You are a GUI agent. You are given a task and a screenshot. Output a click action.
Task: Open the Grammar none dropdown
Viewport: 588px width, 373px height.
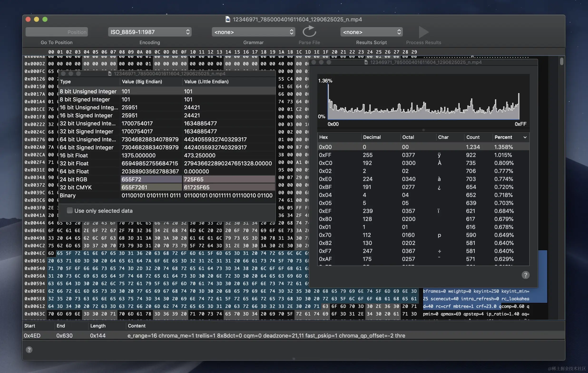point(253,32)
